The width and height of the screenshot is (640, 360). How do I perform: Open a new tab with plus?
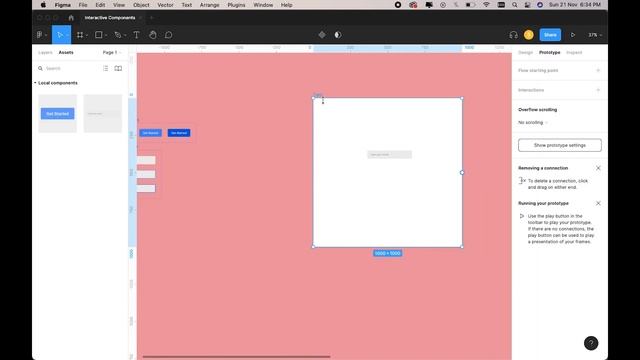(x=151, y=18)
